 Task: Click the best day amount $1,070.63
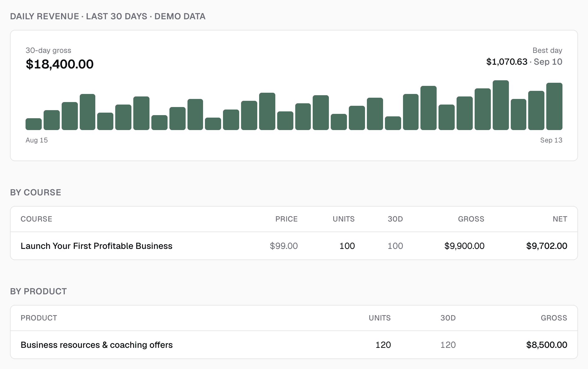click(x=507, y=62)
